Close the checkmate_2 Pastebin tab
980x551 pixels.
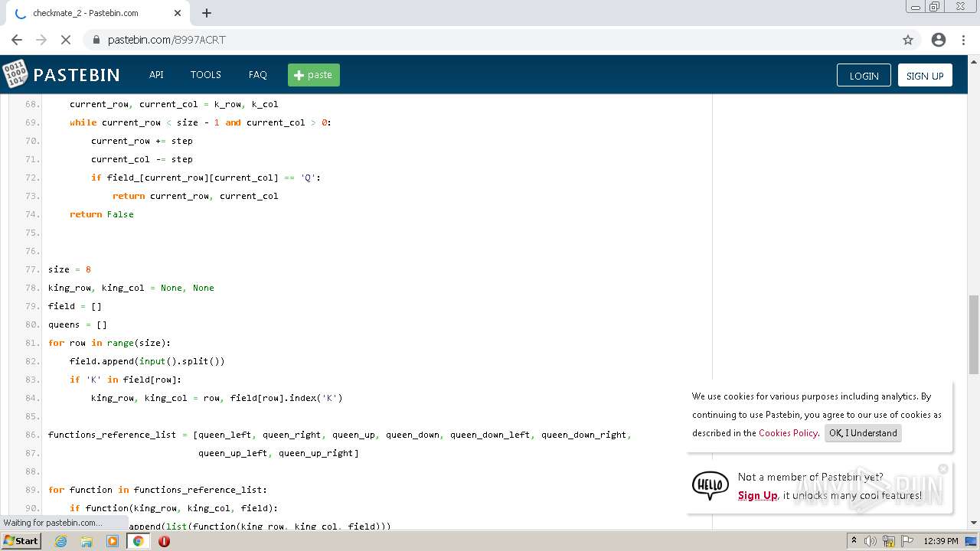point(178,13)
